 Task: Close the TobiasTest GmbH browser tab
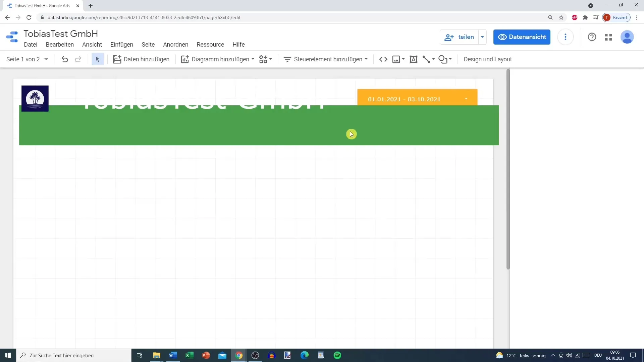click(x=78, y=6)
